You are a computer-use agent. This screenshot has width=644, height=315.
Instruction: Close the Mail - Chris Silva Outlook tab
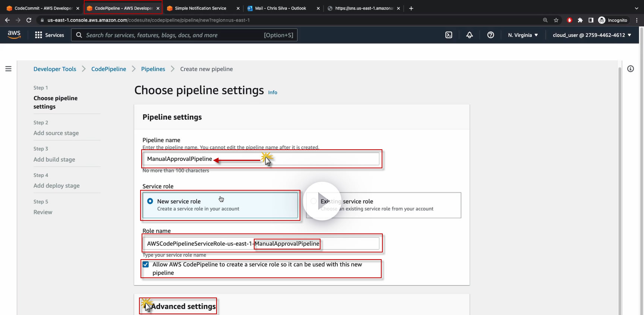pyautogui.click(x=318, y=8)
